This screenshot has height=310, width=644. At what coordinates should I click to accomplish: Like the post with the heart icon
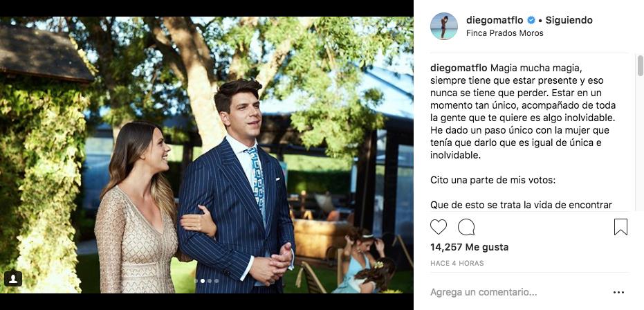[439, 227]
